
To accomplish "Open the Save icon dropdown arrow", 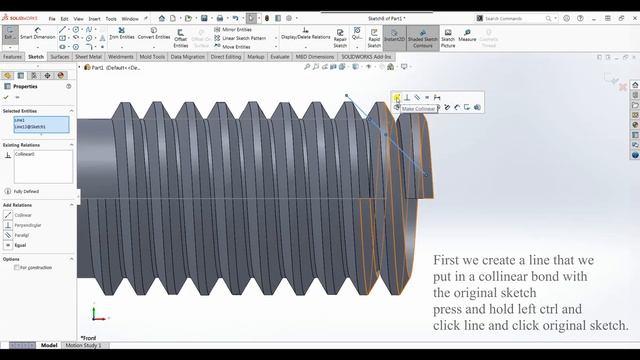I will click(211, 18).
